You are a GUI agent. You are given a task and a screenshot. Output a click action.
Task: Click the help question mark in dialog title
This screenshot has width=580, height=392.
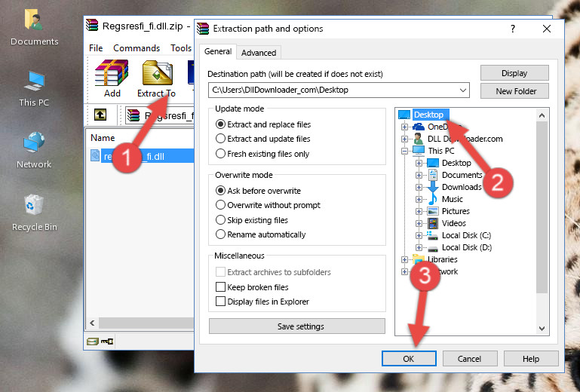point(513,29)
